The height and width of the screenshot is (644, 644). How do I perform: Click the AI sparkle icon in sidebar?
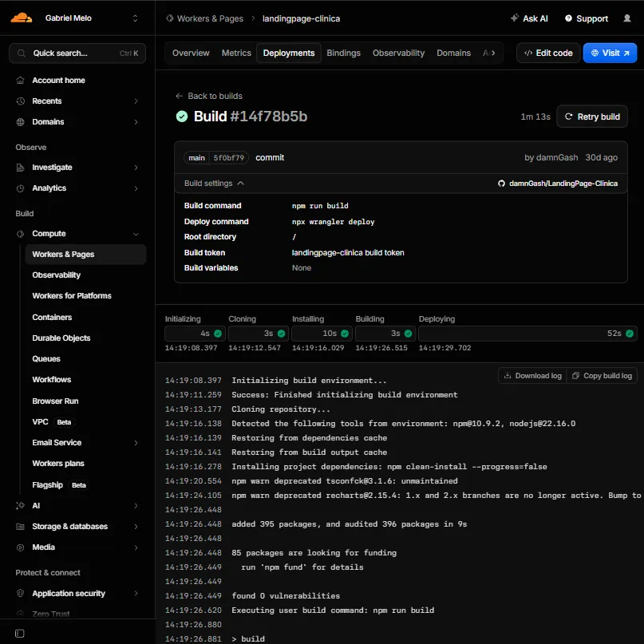point(20,506)
